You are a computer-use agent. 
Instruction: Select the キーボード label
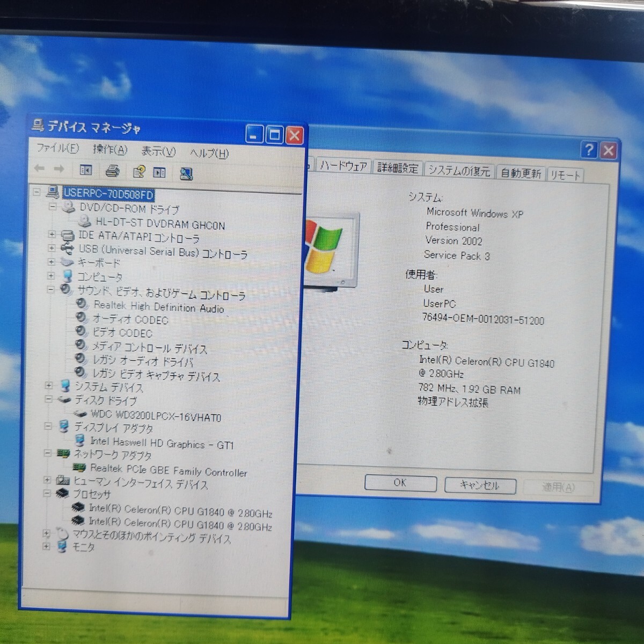click(99, 263)
